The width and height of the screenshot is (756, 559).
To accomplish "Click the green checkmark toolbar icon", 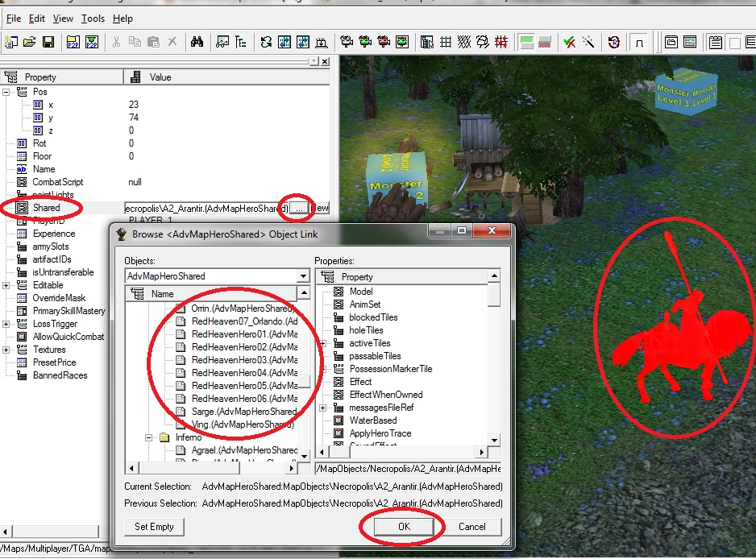I will click(569, 43).
